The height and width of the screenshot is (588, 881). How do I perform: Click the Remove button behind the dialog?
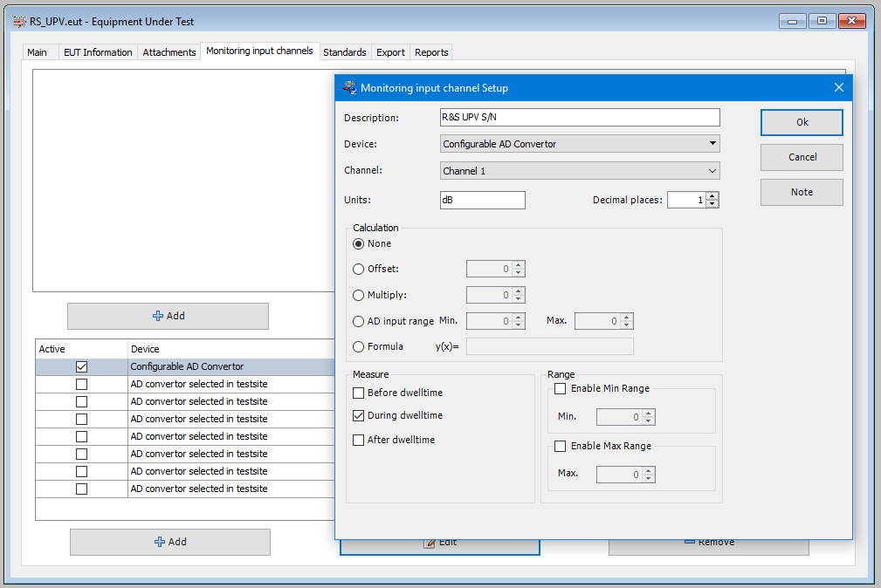(709, 547)
